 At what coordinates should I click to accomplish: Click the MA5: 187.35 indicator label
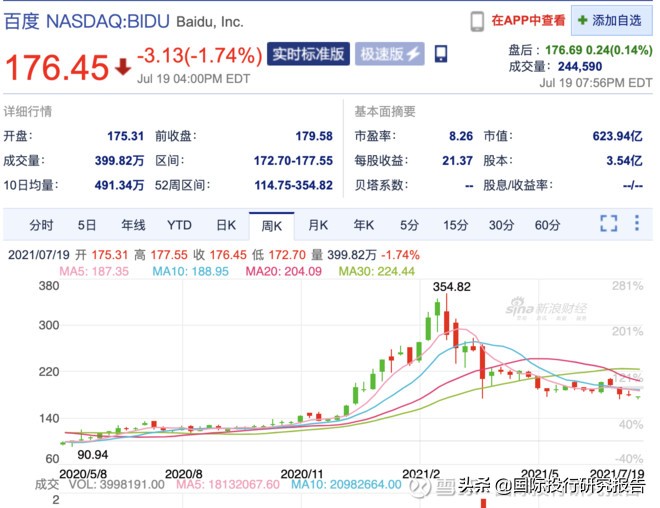[94, 271]
